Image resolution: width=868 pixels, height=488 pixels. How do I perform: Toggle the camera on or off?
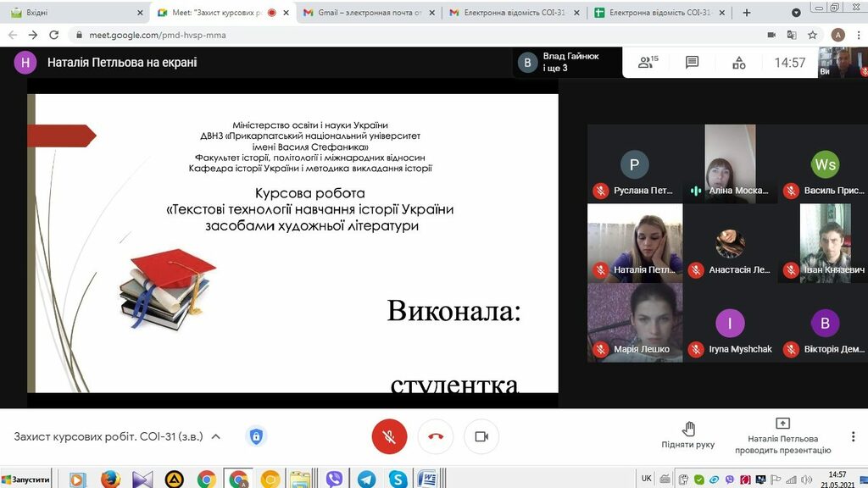[481, 436]
